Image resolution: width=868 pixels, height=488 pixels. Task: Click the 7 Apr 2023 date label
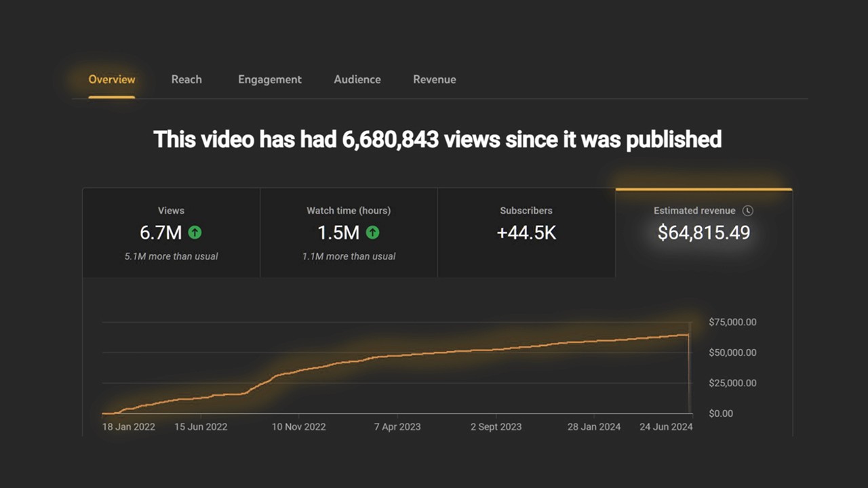[397, 427]
